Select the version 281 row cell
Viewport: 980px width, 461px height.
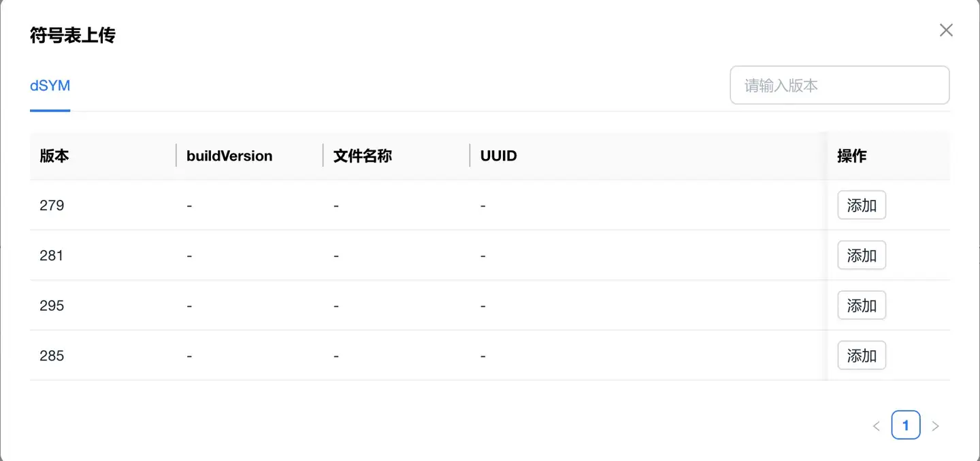coord(52,256)
